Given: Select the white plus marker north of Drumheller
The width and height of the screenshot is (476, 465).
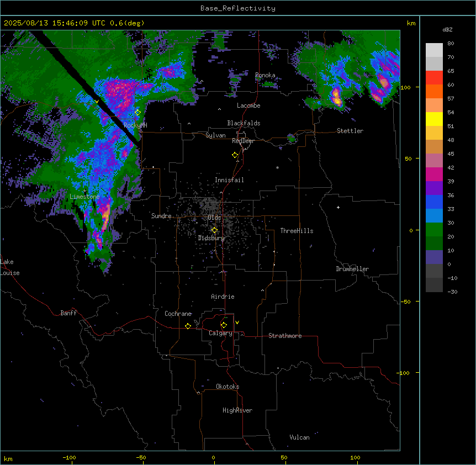Looking at the screenshot, I should coord(338,207).
